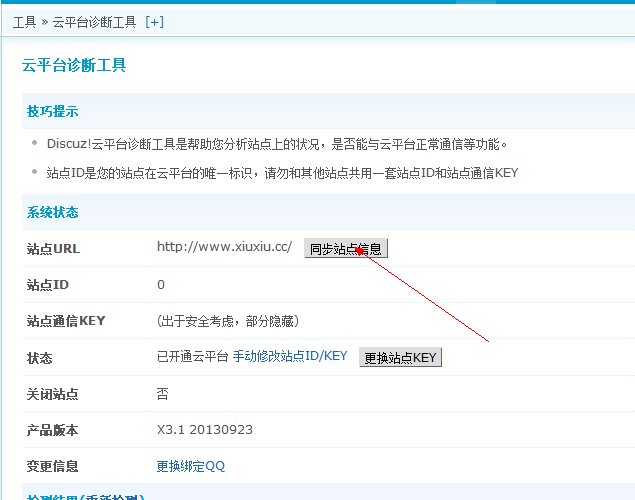The height and width of the screenshot is (500, 635).
Task: Click the 系统状态 section header
Action: coord(53,212)
